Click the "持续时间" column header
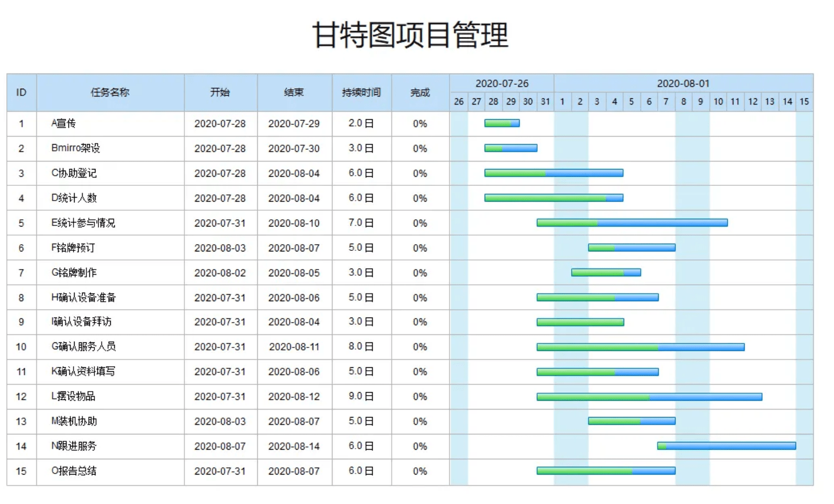 (x=361, y=92)
